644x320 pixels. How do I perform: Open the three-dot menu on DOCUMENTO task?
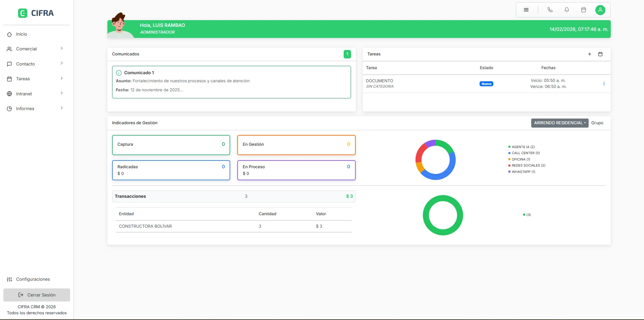coord(605,84)
